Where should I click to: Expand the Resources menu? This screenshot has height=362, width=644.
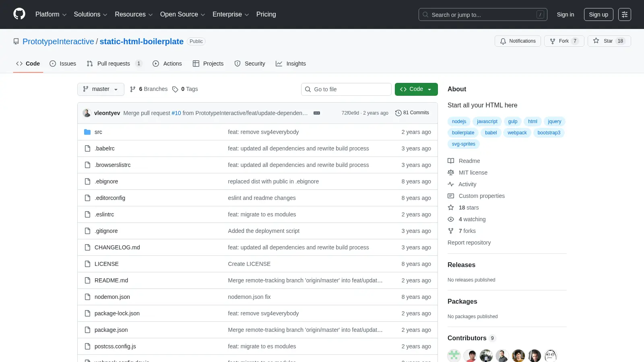tap(134, 14)
